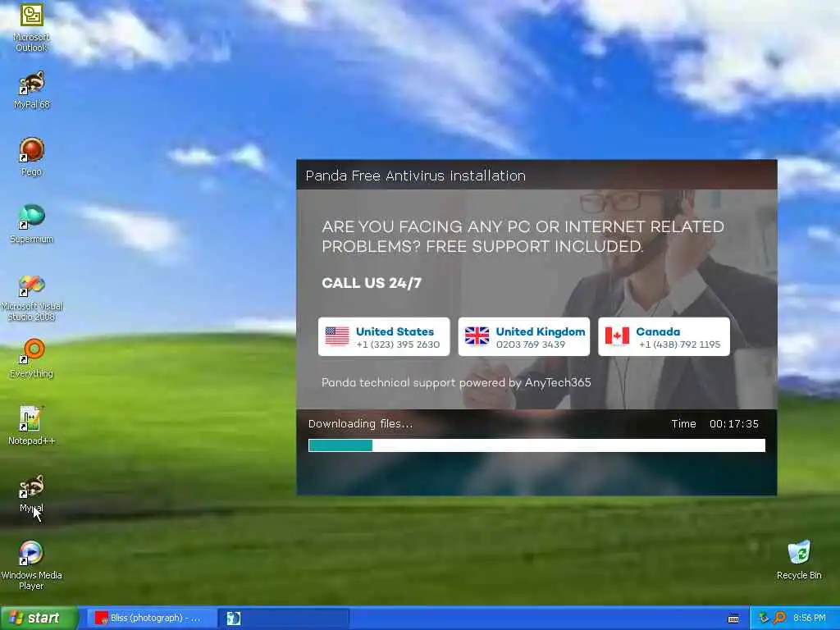840x630 pixels.
Task: Click the orange magnifier icon in the system tray
Action: coord(779,618)
